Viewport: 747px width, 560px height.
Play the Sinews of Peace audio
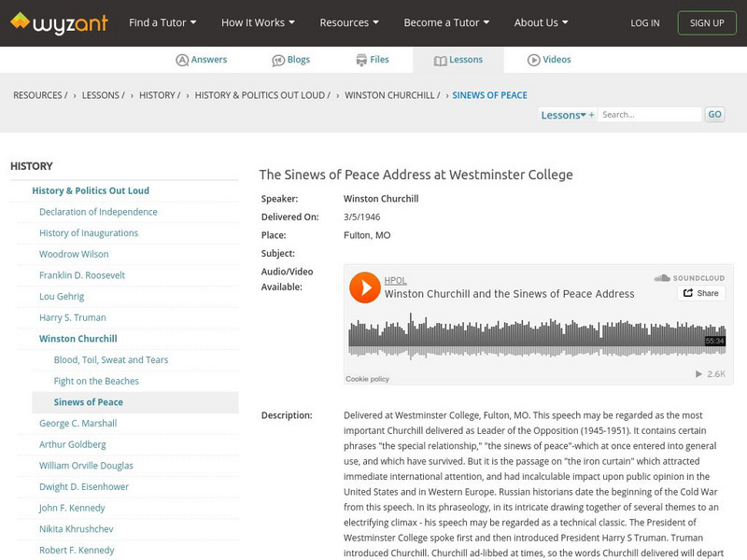365,287
